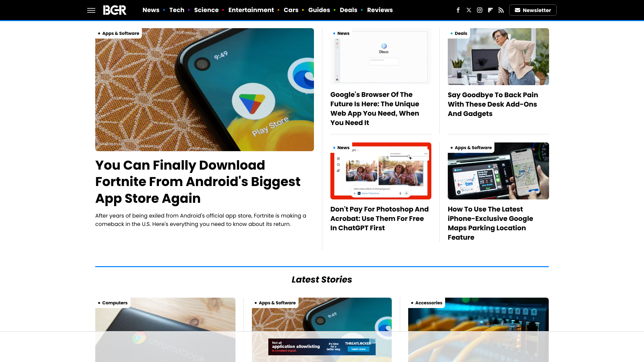This screenshot has width=644, height=362.
Task: Navigate to the Reviews section
Action: (x=380, y=10)
